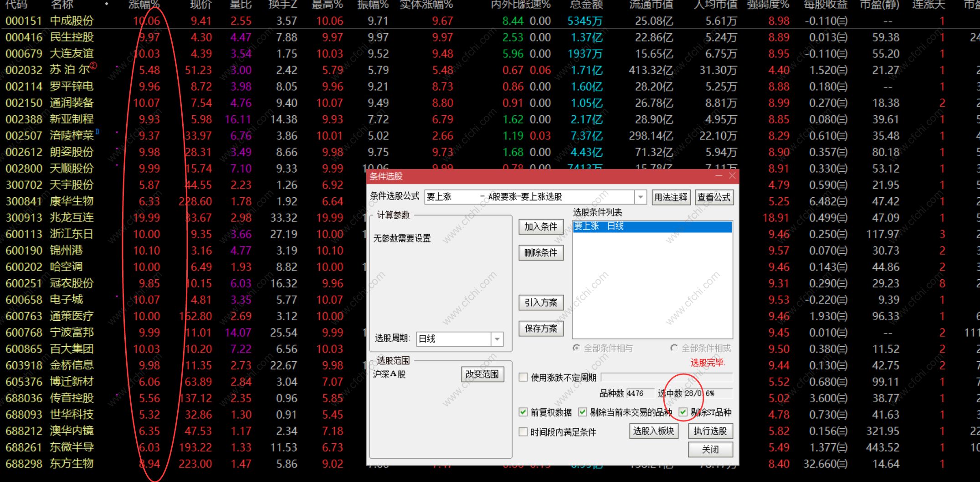Select the 603918 金桥信息 row
This screenshot has height=482, width=980.
[182, 365]
